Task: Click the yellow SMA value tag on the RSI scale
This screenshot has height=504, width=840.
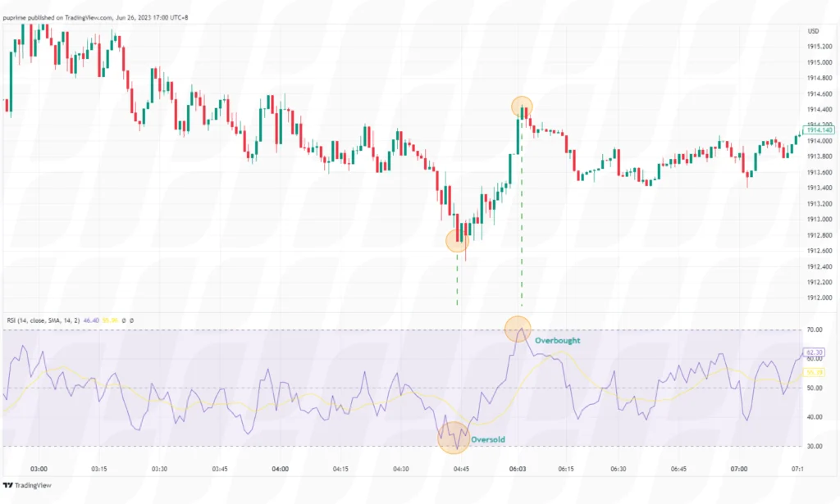Action: [814, 370]
